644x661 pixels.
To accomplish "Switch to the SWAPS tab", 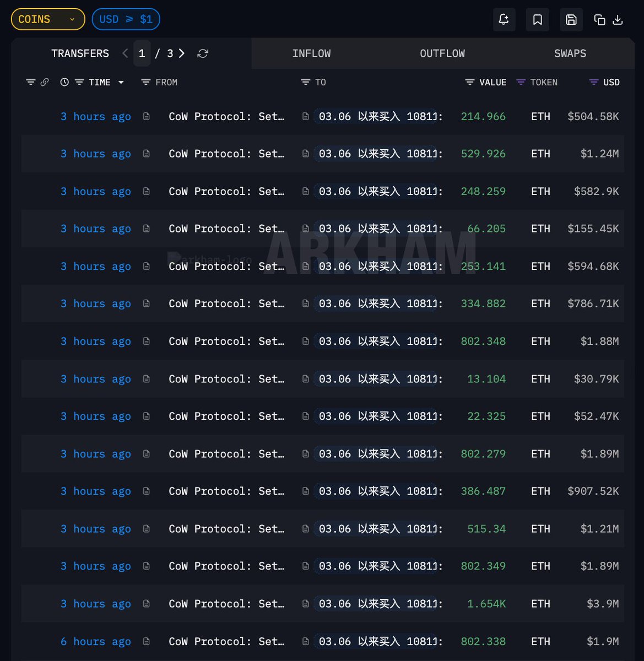I will click(x=570, y=53).
